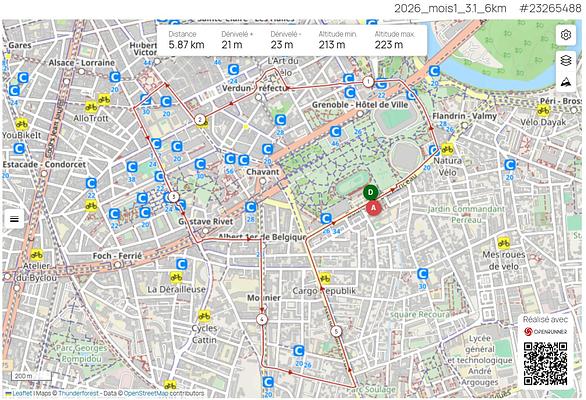The height and width of the screenshot is (400, 586).
Task: Click the Natura Vélo bike shop icon
Action: (x=447, y=149)
